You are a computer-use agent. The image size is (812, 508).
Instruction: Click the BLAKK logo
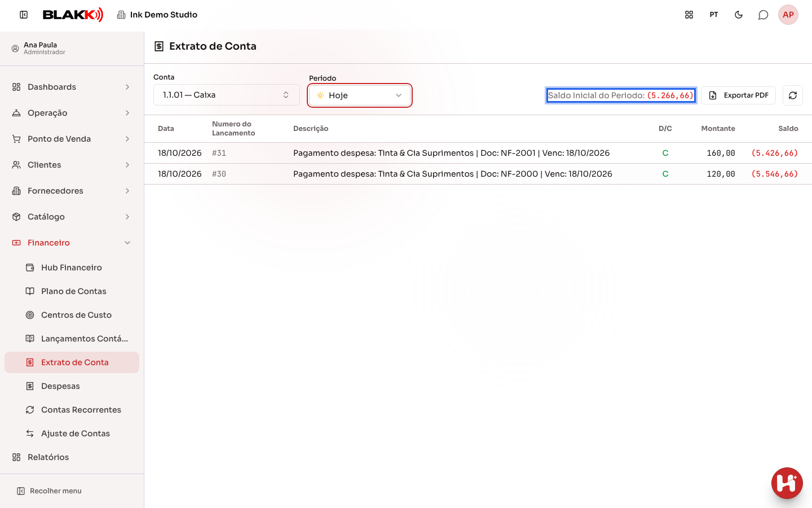coord(73,15)
